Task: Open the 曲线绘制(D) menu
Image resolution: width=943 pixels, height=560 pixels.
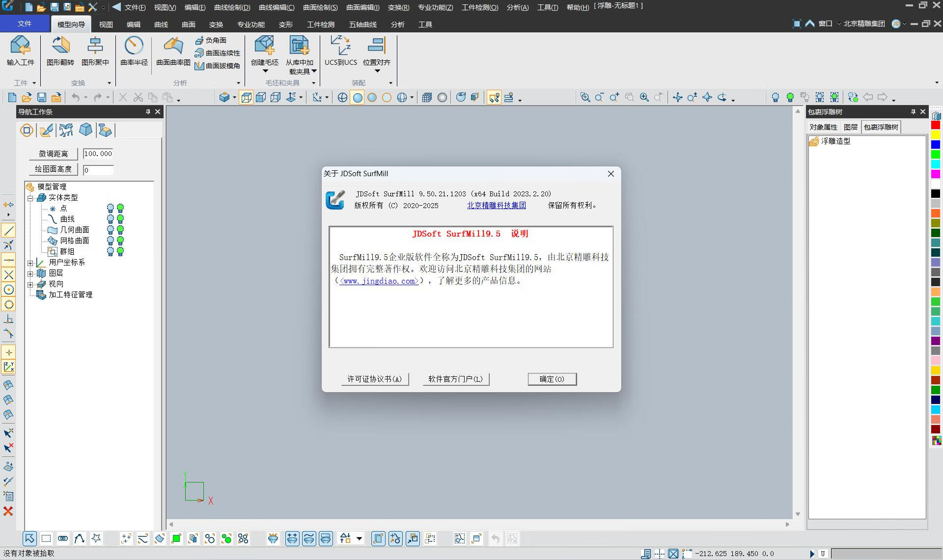Action: (x=232, y=7)
